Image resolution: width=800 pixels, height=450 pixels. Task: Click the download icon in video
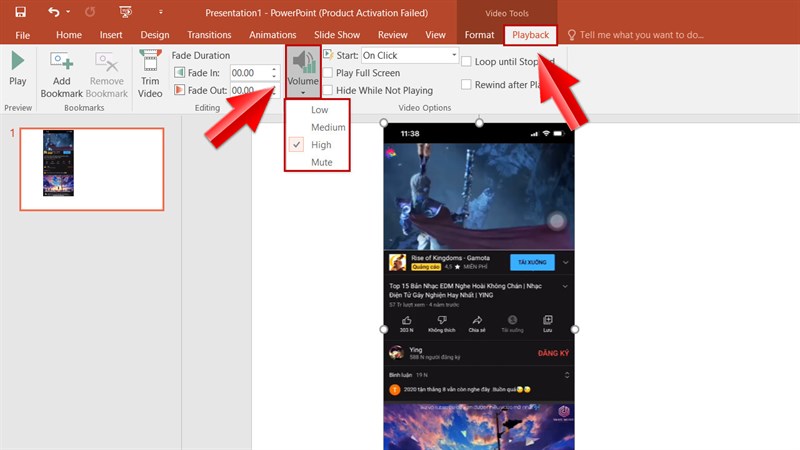click(512, 320)
